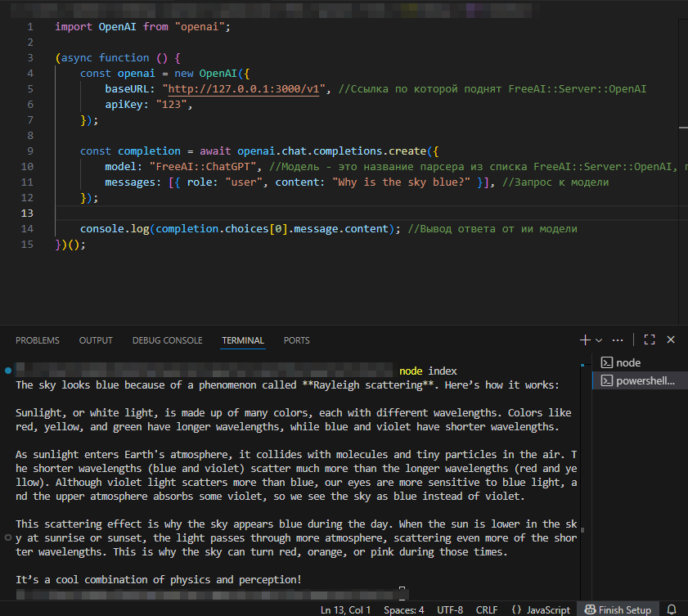Click Spaces: 4 to change indentation
The width and height of the screenshot is (688, 616).
pyautogui.click(x=403, y=609)
